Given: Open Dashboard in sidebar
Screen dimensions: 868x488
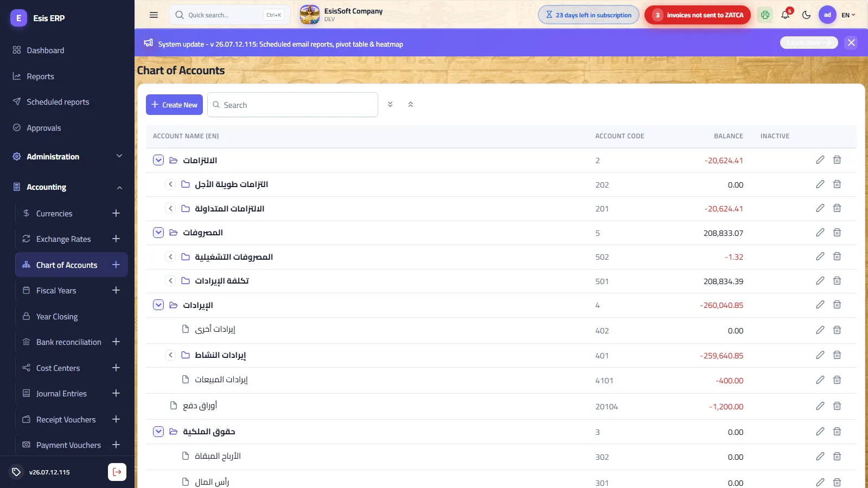Looking at the screenshot, I should 67,50.
